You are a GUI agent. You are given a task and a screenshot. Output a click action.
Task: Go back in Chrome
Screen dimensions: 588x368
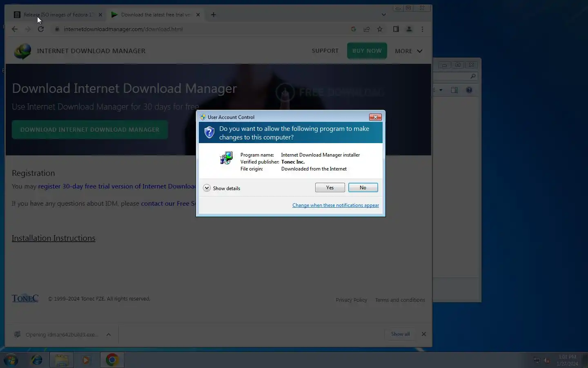click(x=15, y=29)
